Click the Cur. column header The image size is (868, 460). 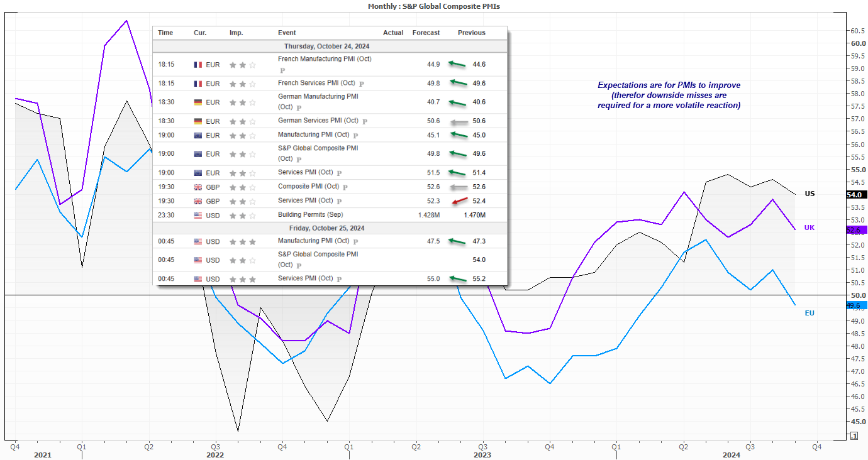tap(200, 33)
